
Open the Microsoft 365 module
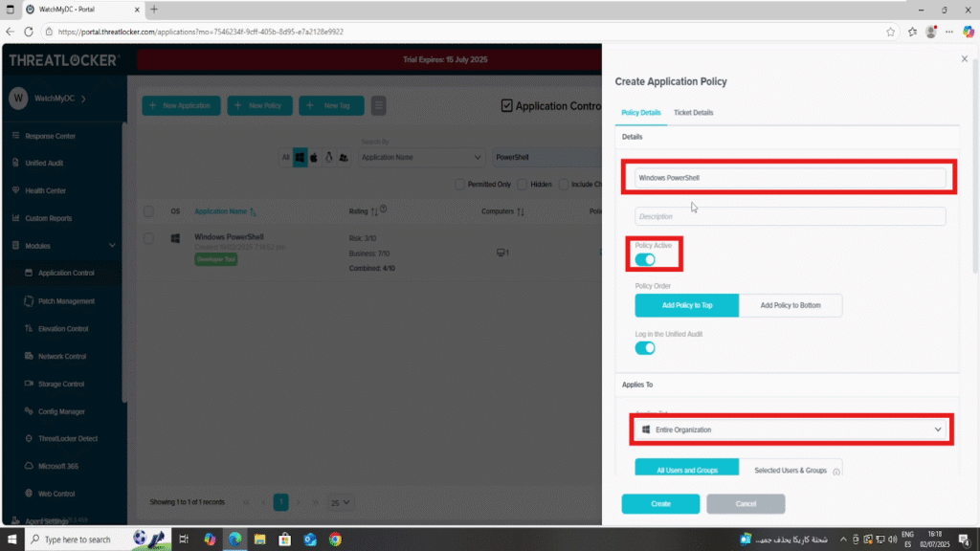[x=57, y=466]
